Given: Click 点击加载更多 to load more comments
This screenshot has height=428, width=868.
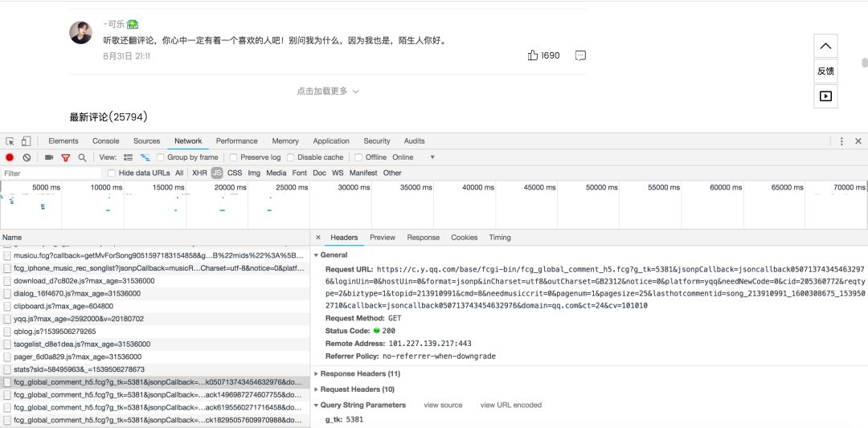Looking at the screenshot, I should pos(328,92).
